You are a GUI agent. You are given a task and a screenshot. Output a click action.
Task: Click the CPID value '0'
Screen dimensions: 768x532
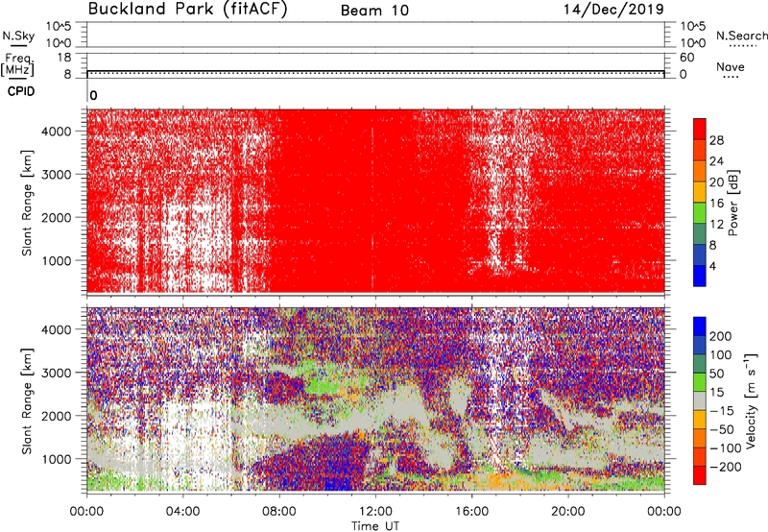[x=93, y=95]
